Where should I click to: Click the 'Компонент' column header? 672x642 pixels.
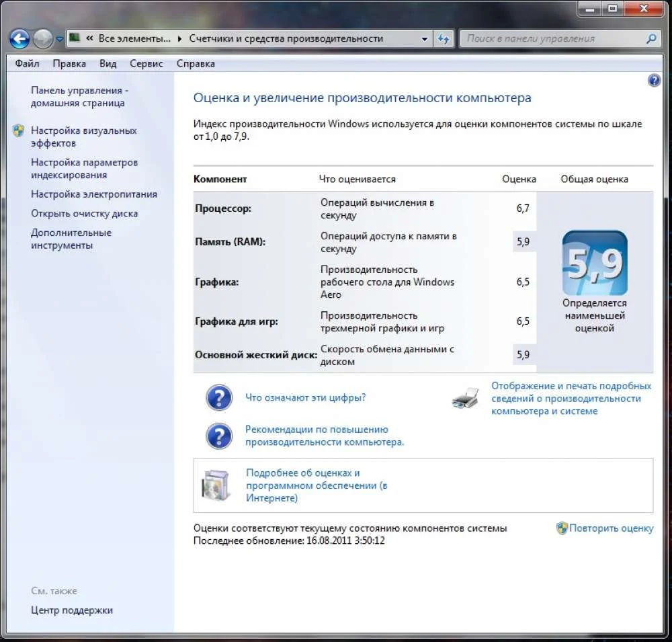(220, 179)
